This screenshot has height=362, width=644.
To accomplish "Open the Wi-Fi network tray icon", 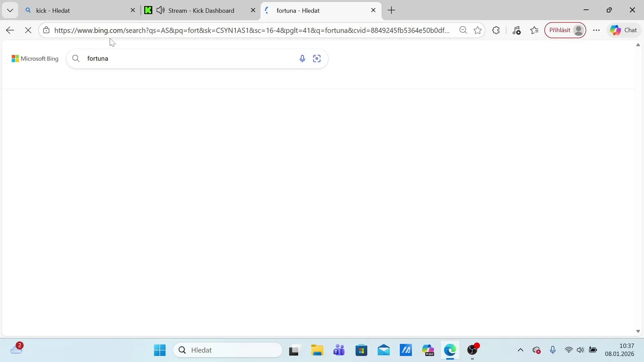I will 569,350.
